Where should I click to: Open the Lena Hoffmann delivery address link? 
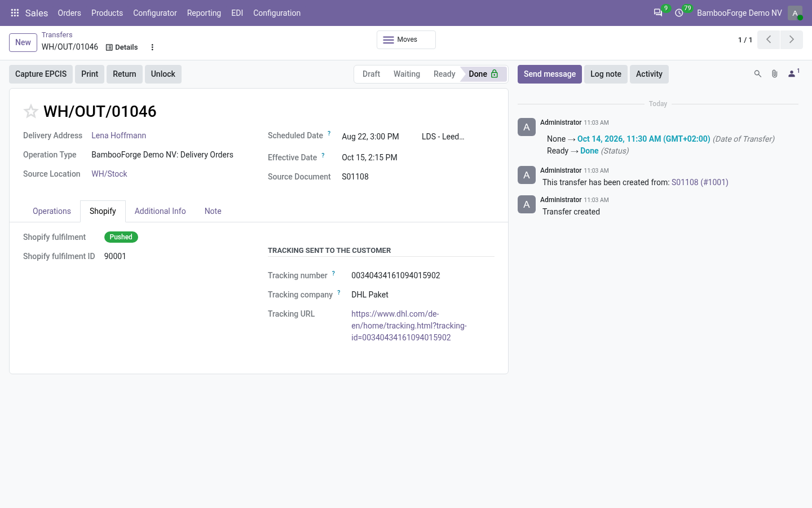(x=119, y=135)
